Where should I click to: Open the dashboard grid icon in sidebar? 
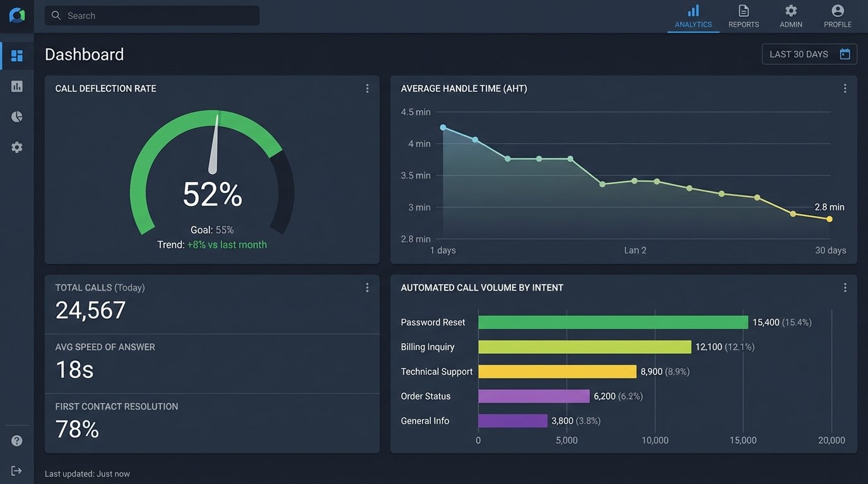[17, 56]
